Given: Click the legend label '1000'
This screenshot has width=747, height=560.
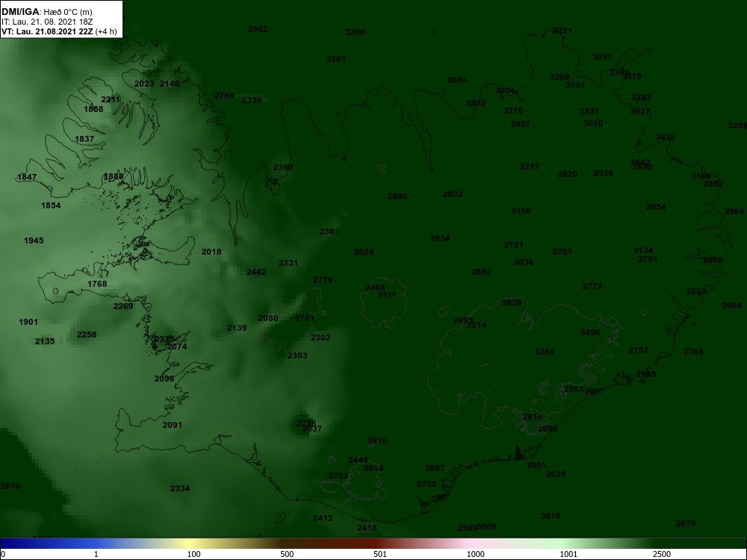Looking at the screenshot, I should [475, 554].
